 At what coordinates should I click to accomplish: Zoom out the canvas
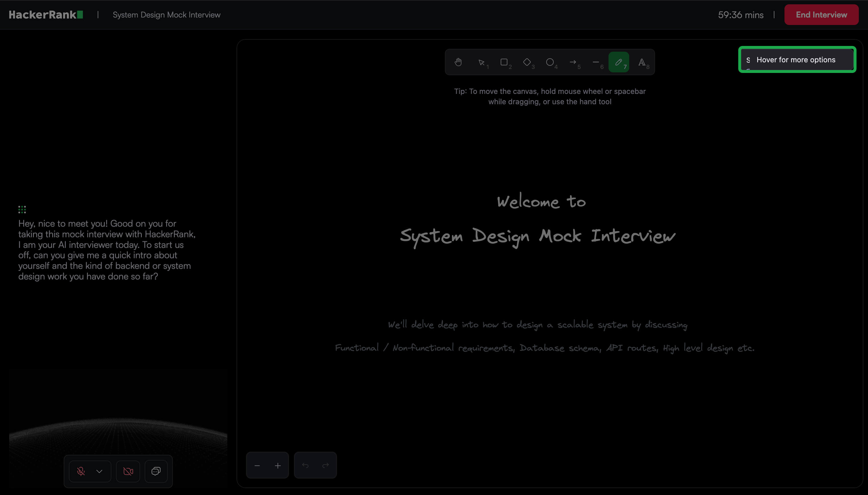(x=257, y=465)
